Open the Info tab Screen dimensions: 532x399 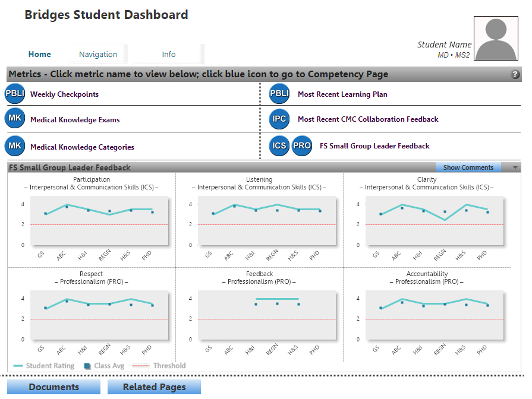point(169,54)
